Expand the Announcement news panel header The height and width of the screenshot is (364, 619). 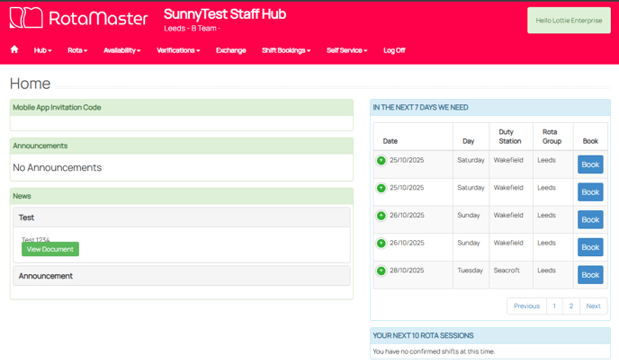click(x=181, y=276)
